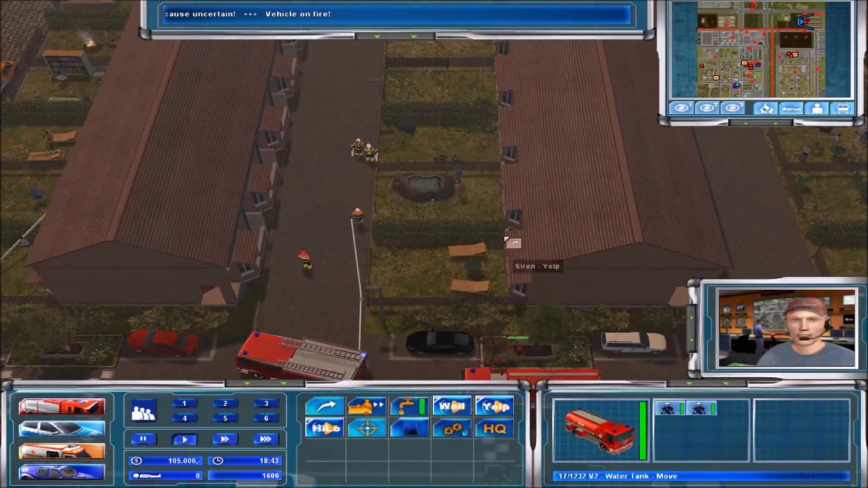Screen dimensions: 868x488
Task: Toggle the Wail siren
Action: tap(452, 406)
